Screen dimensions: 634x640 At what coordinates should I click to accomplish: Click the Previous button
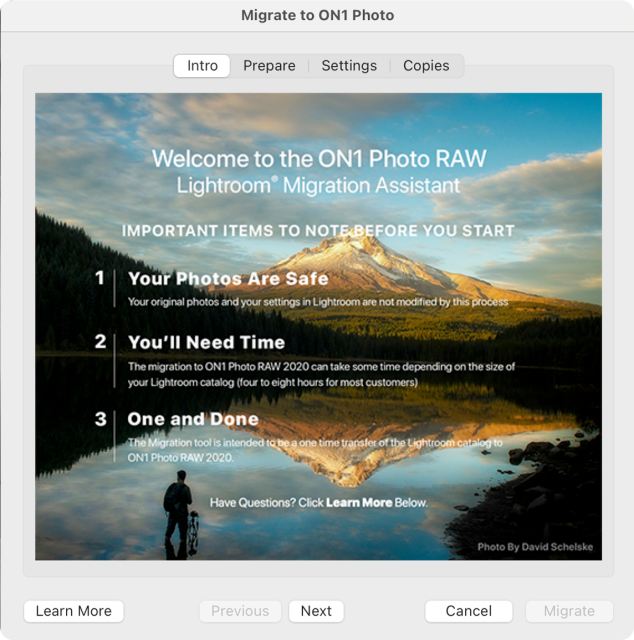click(x=240, y=611)
